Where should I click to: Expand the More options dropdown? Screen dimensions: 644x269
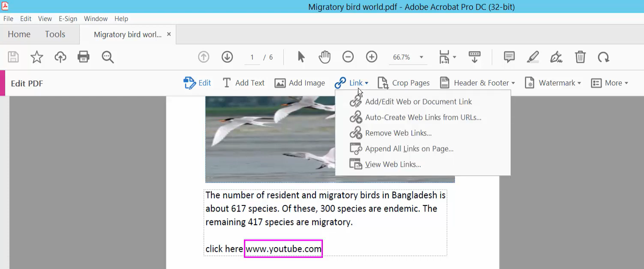tap(609, 83)
